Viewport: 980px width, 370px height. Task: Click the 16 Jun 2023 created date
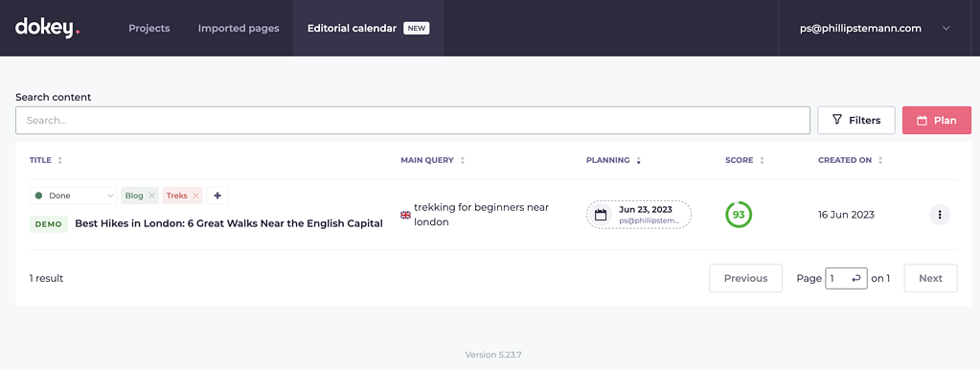coord(846,215)
